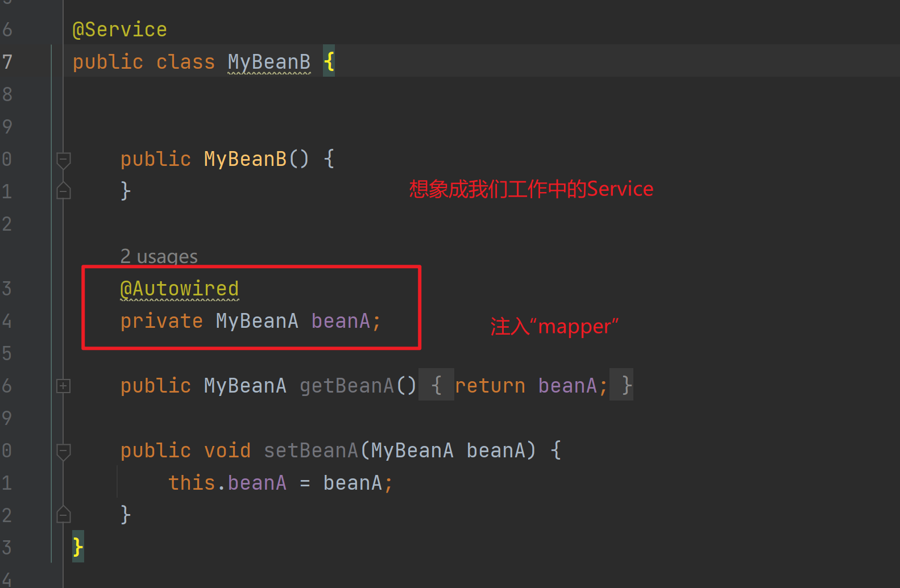900x588 pixels.
Task: Click the closing yellow brace of the class
Action: (x=78, y=547)
